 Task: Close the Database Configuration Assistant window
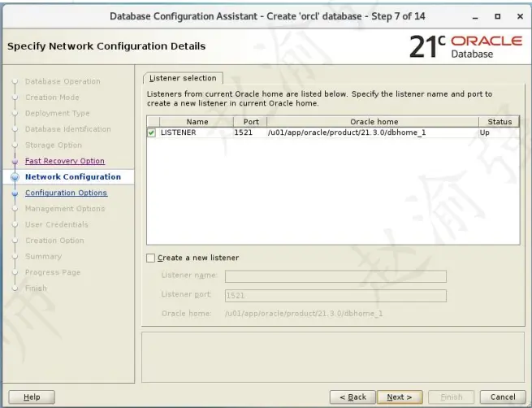[520, 16]
